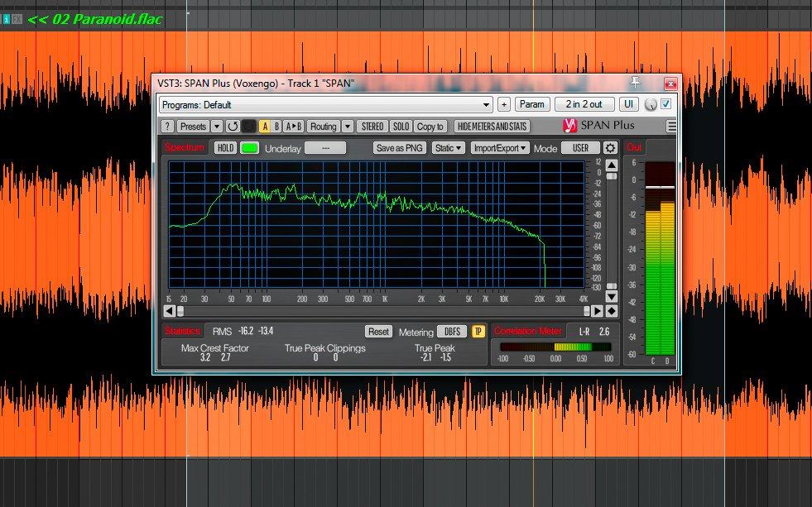
Task: Pin the SPAN plugin window on top
Action: pyautogui.click(x=636, y=82)
